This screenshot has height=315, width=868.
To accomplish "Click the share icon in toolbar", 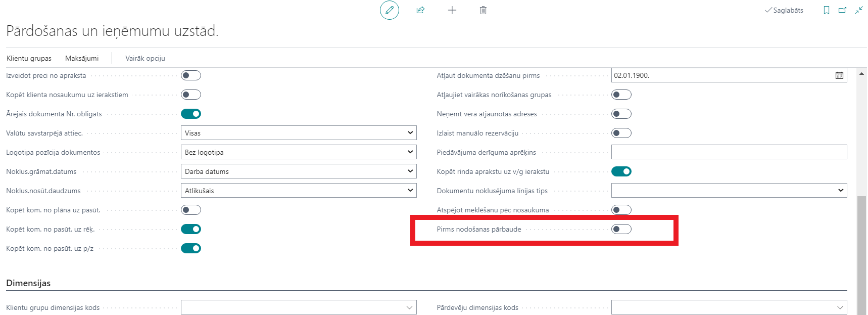I will click(x=420, y=10).
